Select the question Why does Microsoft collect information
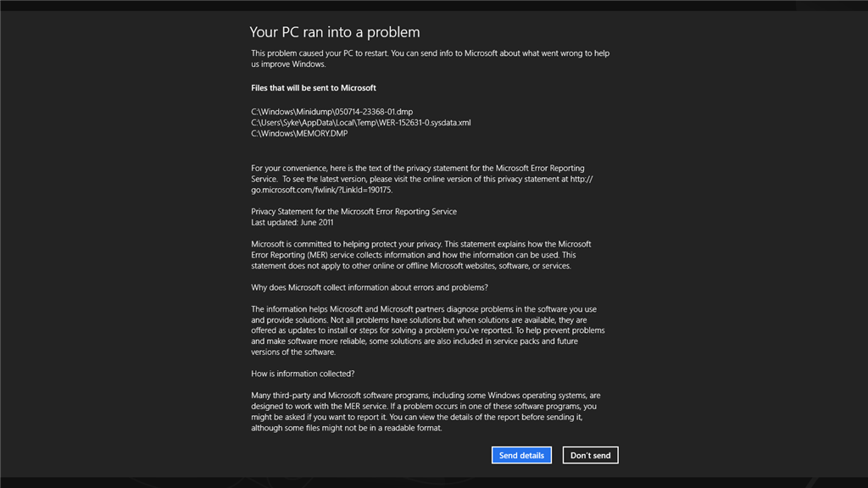 click(x=370, y=287)
